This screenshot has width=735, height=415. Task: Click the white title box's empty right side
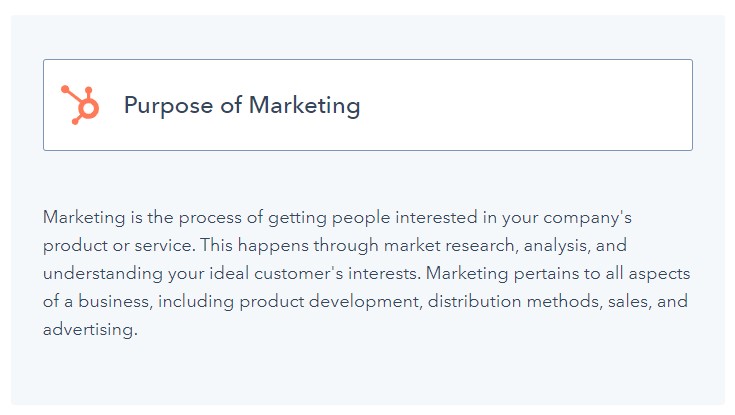coord(560,105)
